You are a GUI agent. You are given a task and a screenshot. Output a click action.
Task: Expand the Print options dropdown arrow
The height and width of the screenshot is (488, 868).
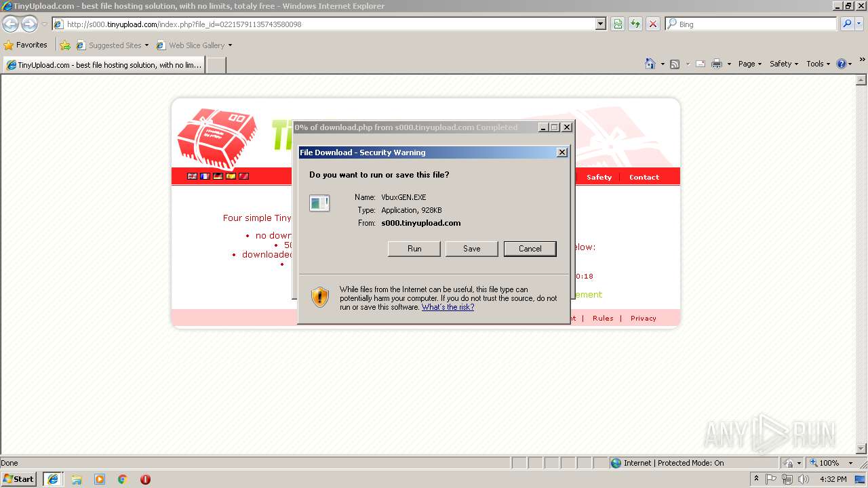point(729,64)
